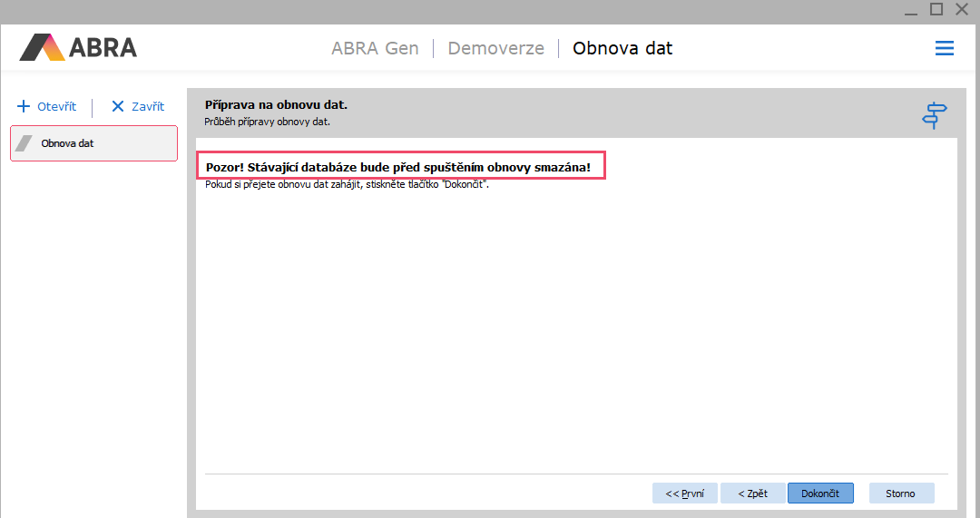Click the signpost wizard navigation icon

pyautogui.click(x=935, y=115)
